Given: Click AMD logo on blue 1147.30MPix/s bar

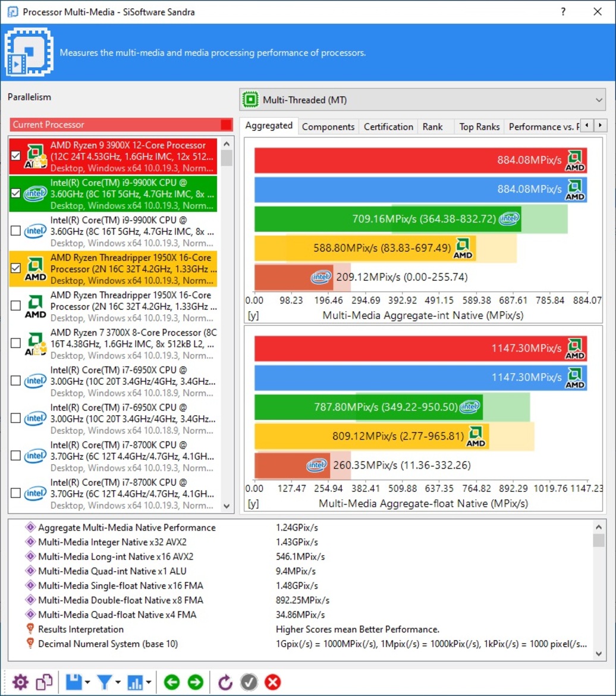Looking at the screenshot, I should click(575, 378).
